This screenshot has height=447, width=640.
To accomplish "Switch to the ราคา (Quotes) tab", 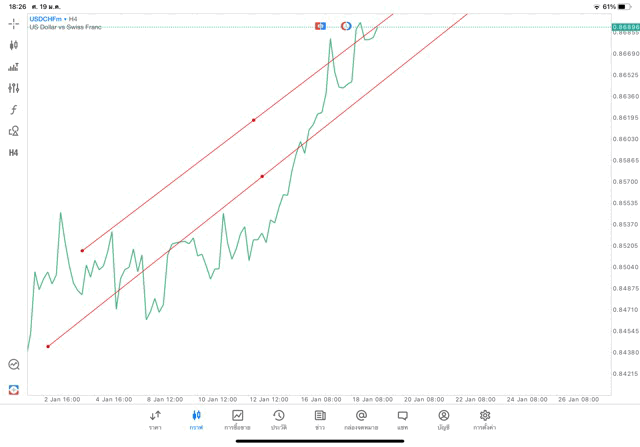I will pyautogui.click(x=155, y=420).
